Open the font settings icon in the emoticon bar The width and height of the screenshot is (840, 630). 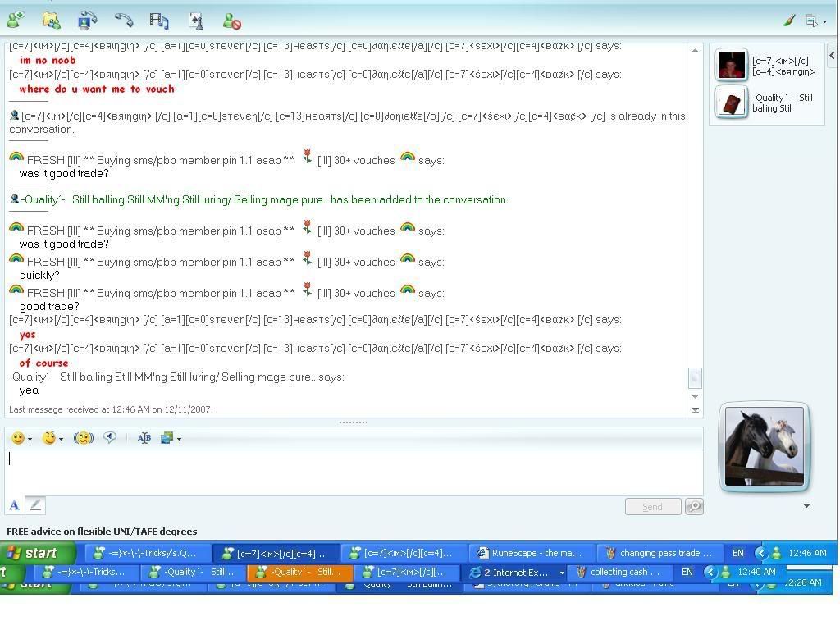144,438
